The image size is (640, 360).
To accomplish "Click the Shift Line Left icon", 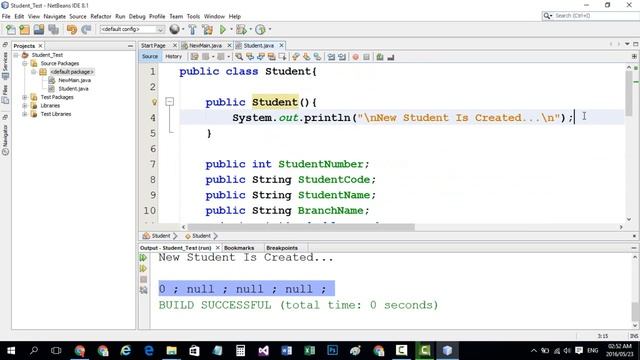I will [331, 57].
